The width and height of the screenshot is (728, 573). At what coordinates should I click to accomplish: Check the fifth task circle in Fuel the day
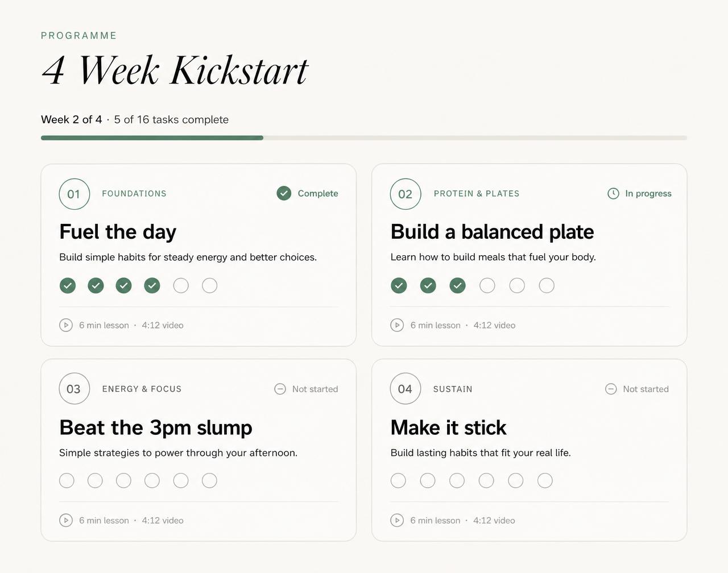pos(181,285)
